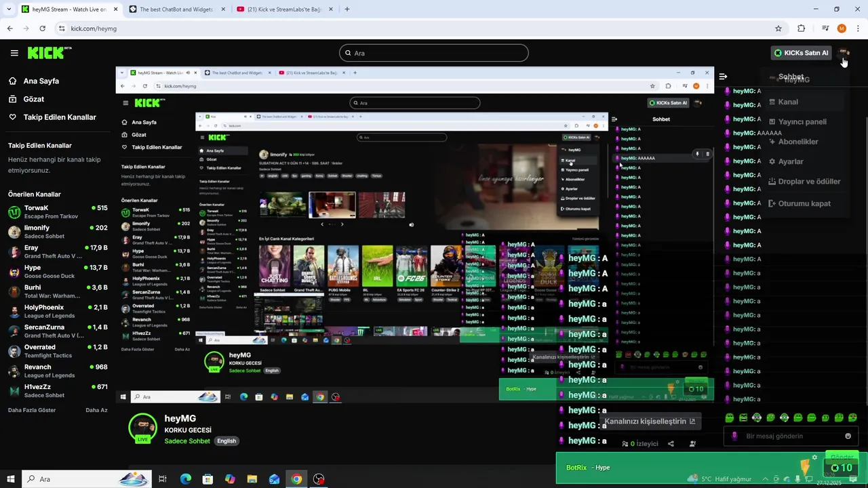The image size is (868, 488).
Task: Click the Windows taskbar Ara search box
Action: tap(87, 479)
